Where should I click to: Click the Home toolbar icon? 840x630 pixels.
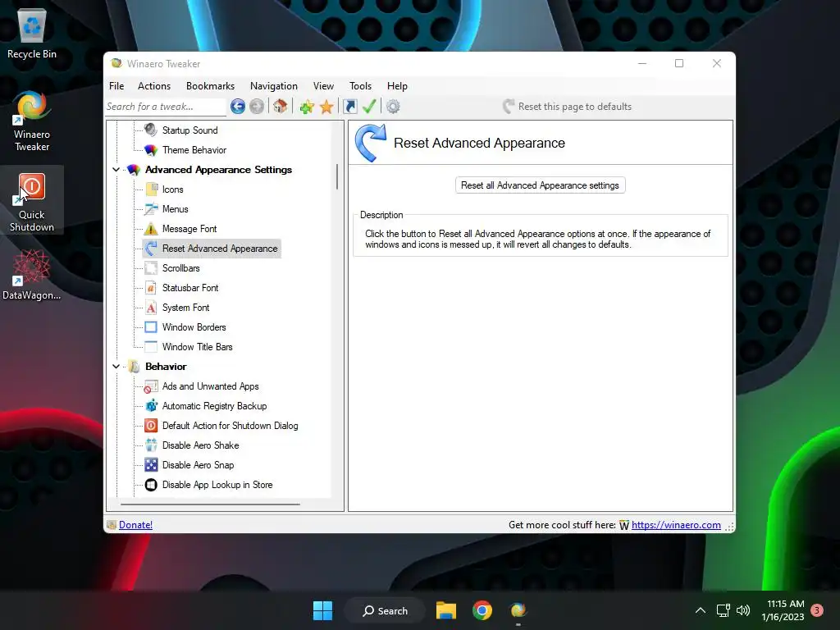(281, 107)
